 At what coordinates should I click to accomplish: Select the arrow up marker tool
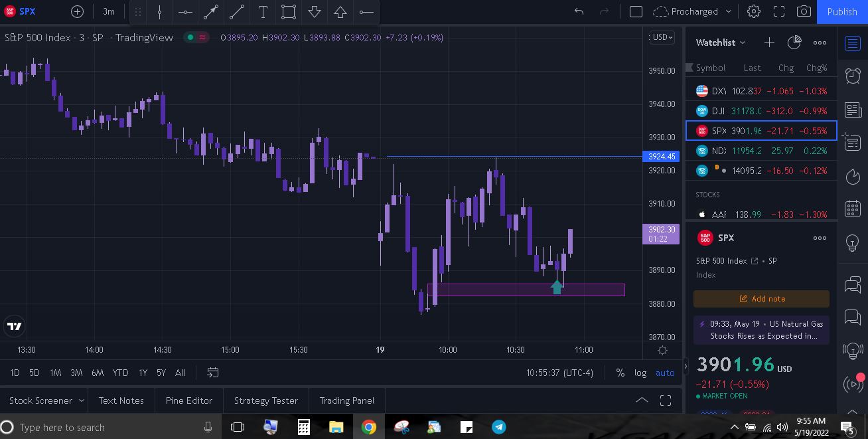(x=340, y=11)
